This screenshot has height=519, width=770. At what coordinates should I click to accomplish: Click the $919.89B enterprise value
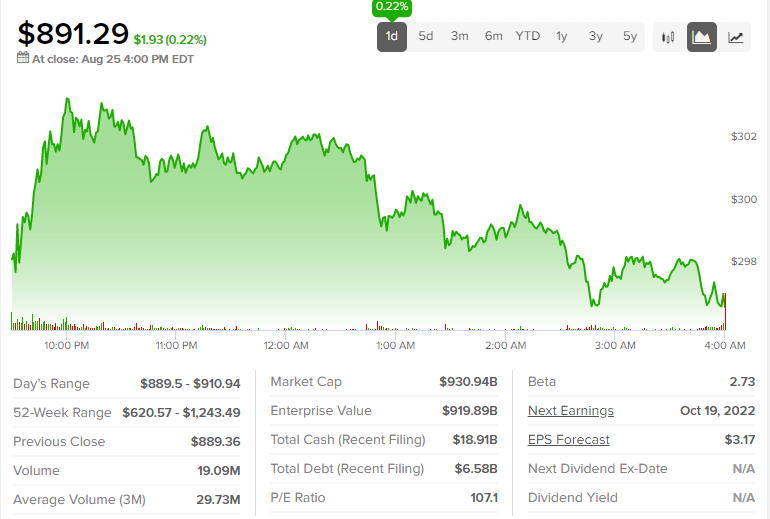coord(470,410)
